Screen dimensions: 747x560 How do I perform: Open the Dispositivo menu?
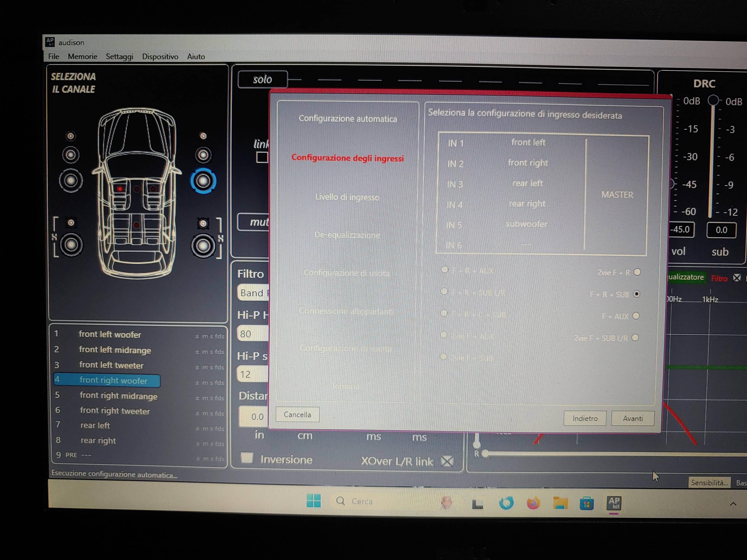[160, 57]
